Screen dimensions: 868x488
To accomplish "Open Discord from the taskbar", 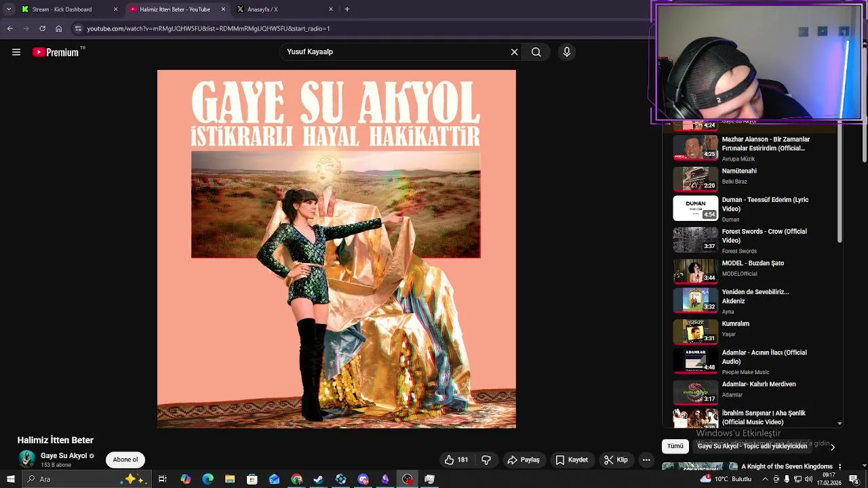I will 363,479.
